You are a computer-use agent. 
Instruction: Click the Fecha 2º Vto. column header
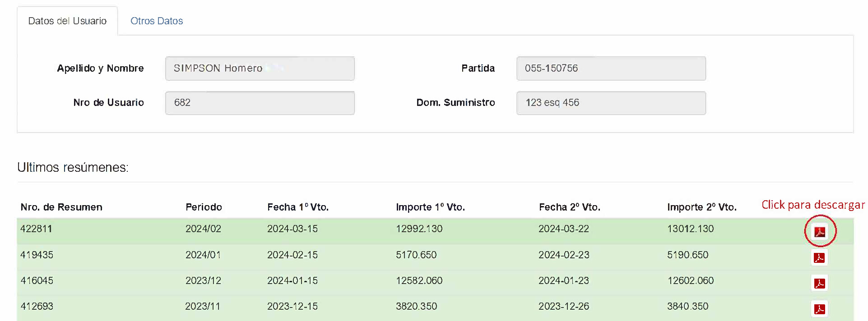[569, 207]
